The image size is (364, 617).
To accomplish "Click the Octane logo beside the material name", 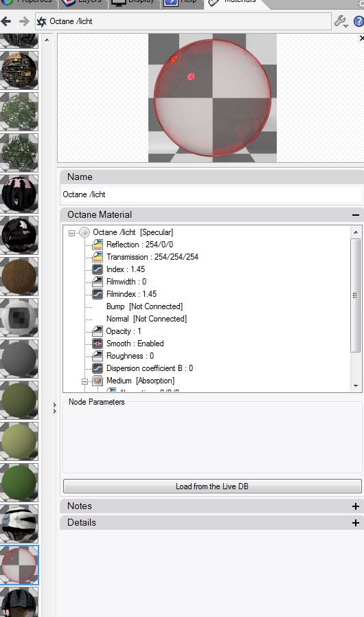I will [x=41, y=21].
